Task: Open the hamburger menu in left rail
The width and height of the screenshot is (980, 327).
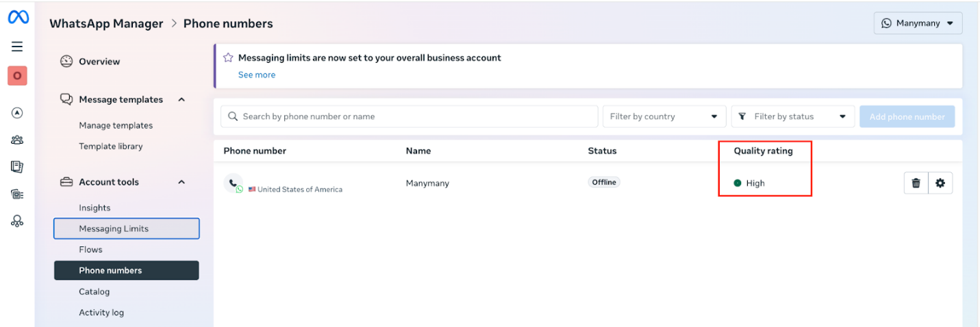Action: [x=18, y=47]
